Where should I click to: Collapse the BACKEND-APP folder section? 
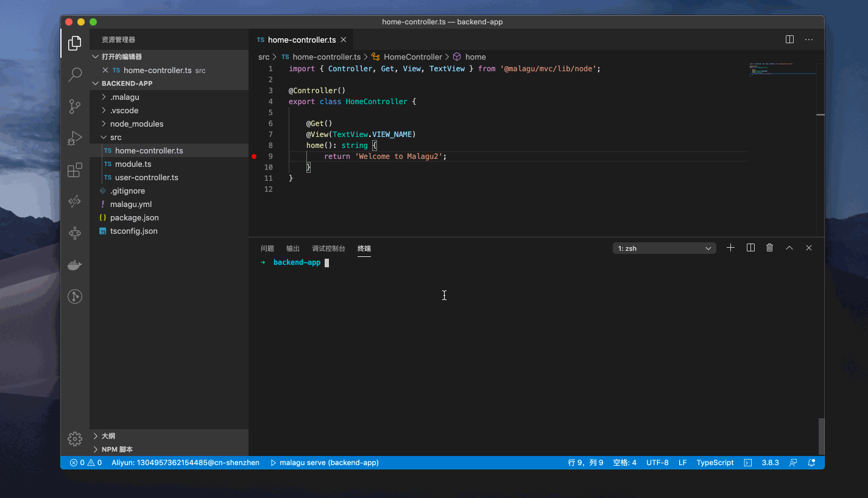pos(169,83)
